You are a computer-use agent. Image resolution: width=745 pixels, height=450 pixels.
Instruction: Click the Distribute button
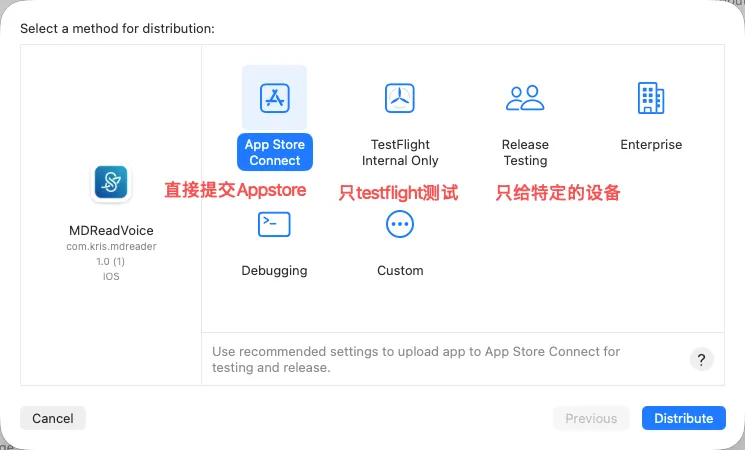(684, 418)
